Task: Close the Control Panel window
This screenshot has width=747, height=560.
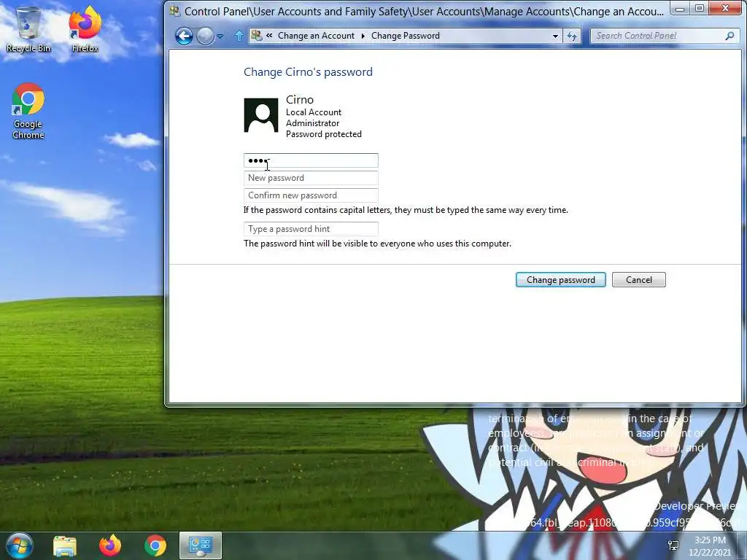Action: point(726,8)
